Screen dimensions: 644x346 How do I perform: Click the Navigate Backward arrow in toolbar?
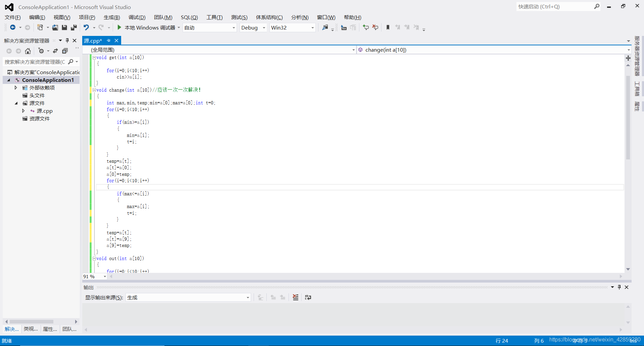[x=13, y=28]
